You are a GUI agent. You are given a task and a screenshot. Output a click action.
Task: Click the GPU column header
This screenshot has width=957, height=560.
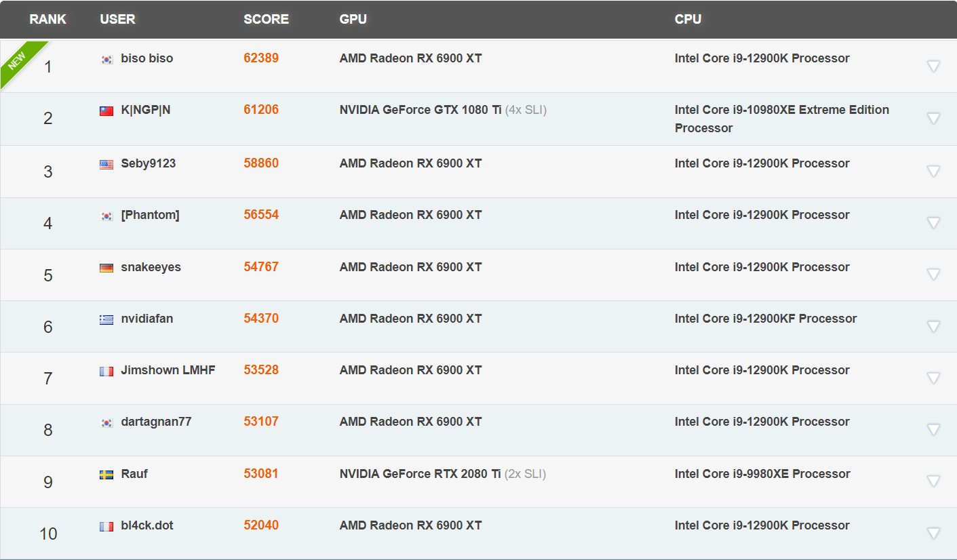point(353,19)
